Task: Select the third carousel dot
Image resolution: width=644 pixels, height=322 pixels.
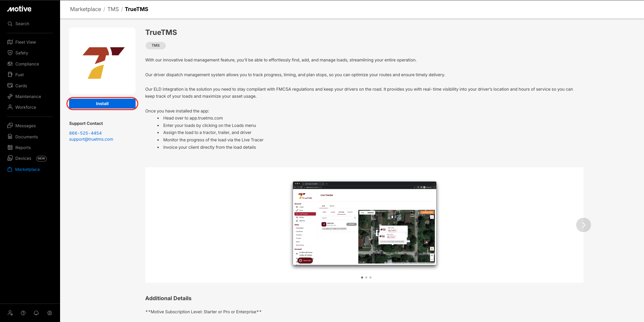Action: click(x=370, y=278)
